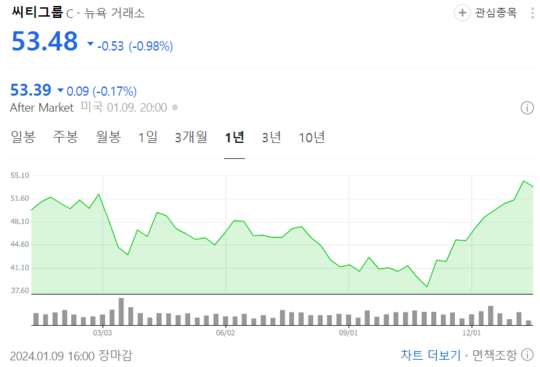Switch to the 3년 chart period
The image size is (540, 367).
pos(271,137)
